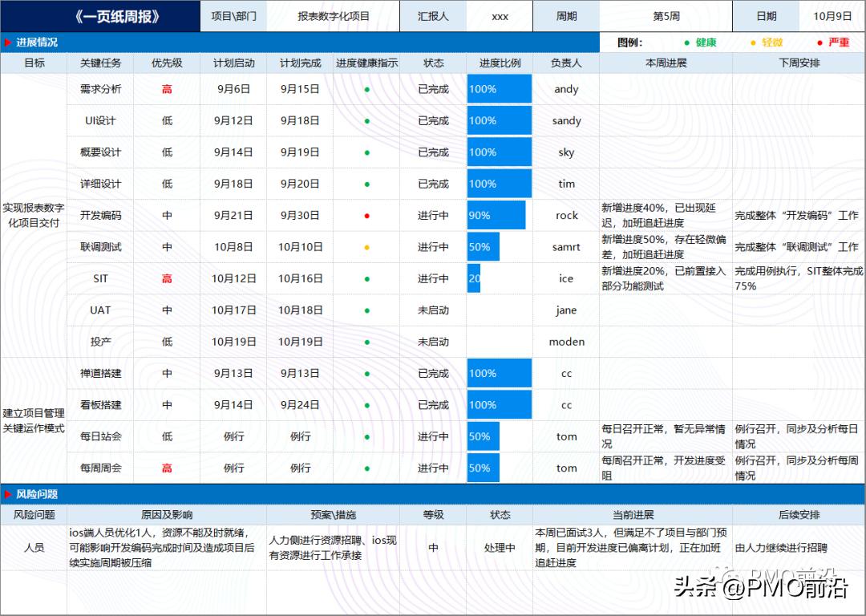
Task: Select the 10月9日 date field
Action: pos(832,15)
